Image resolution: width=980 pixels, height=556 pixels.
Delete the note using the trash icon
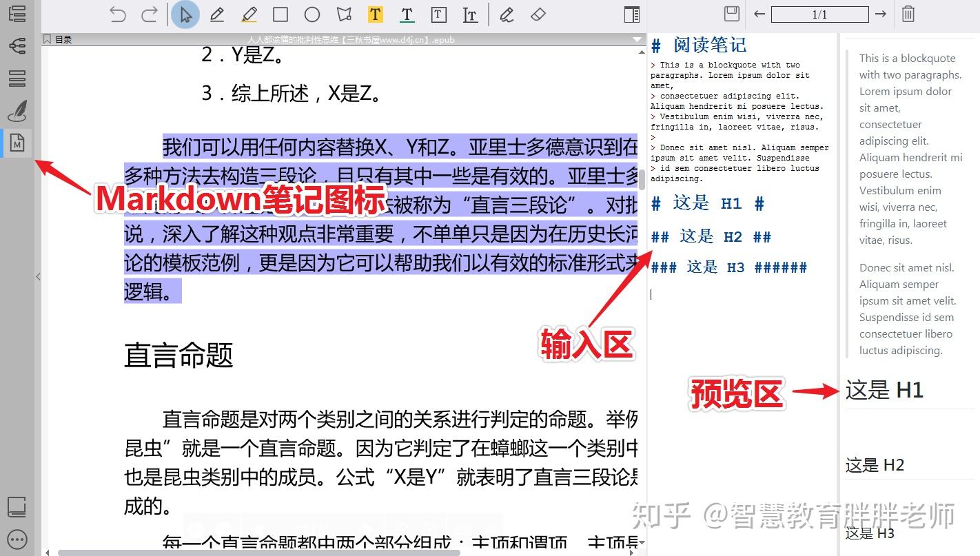[x=908, y=13]
